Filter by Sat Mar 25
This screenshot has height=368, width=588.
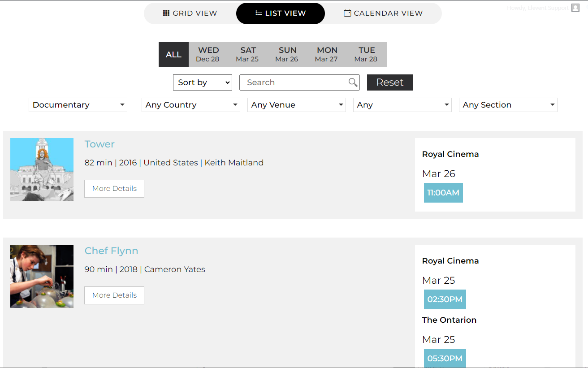248,55
